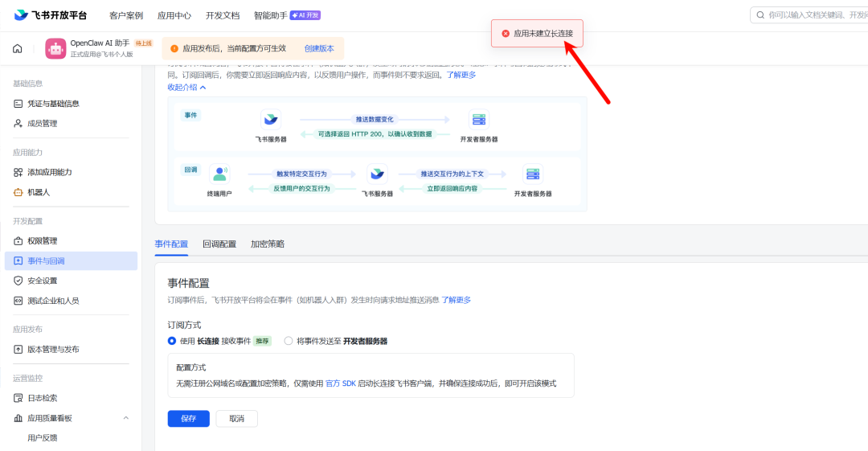Open 安全设置 sidebar item
This screenshot has height=451, width=868.
[42, 281]
